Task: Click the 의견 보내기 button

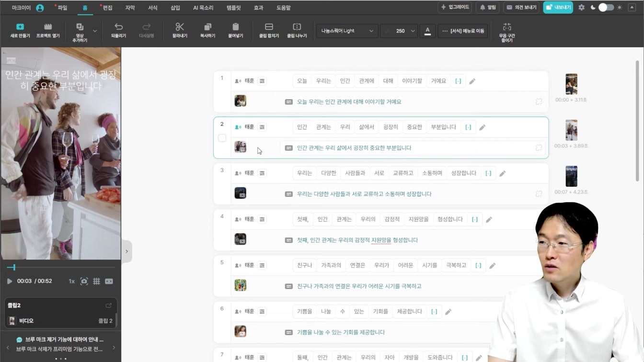Action: pyautogui.click(x=521, y=8)
